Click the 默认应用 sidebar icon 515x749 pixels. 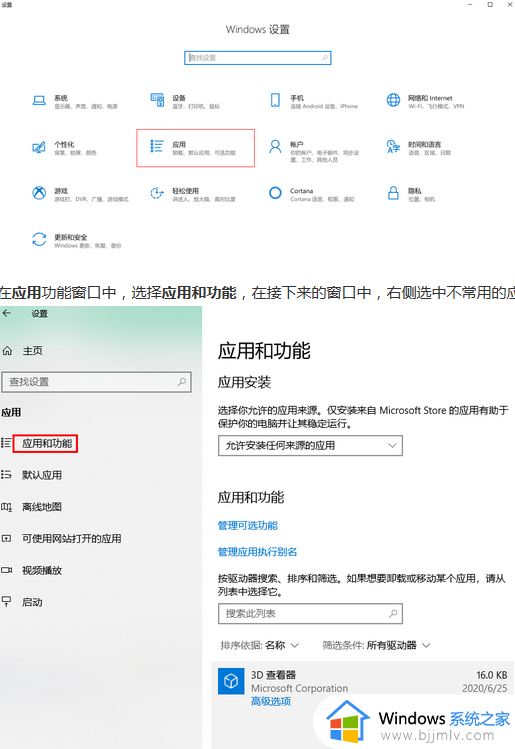6,474
